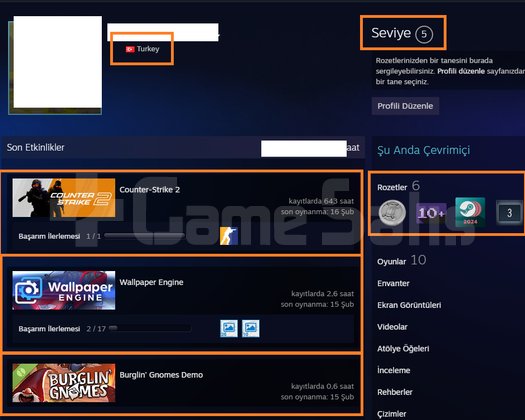Open the Videolar section
The height and width of the screenshot is (420, 525).
coord(392,327)
